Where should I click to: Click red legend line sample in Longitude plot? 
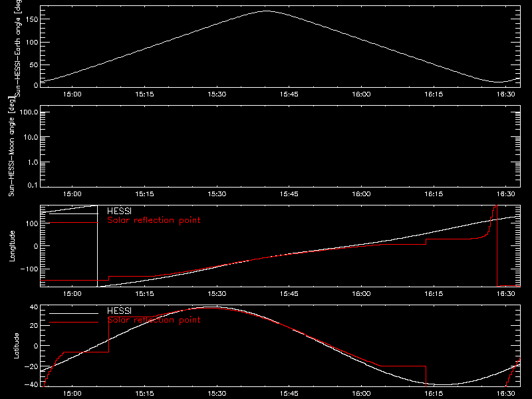pos(74,223)
